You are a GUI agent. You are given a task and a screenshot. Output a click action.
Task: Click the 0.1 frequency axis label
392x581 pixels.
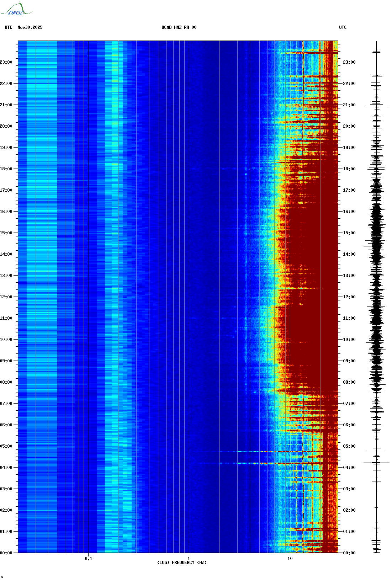pos(89,558)
